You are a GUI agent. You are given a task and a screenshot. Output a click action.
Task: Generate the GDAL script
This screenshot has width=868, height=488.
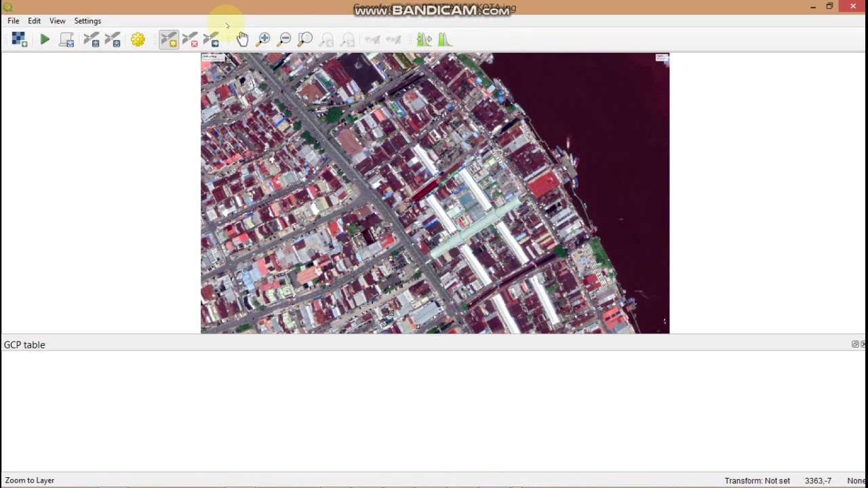(x=66, y=40)
